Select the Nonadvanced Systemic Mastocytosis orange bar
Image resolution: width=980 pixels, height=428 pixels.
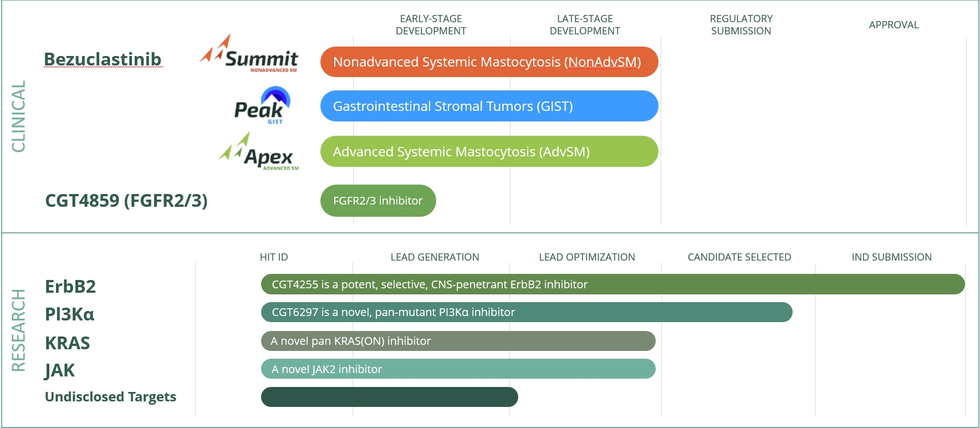pos(489,62)
